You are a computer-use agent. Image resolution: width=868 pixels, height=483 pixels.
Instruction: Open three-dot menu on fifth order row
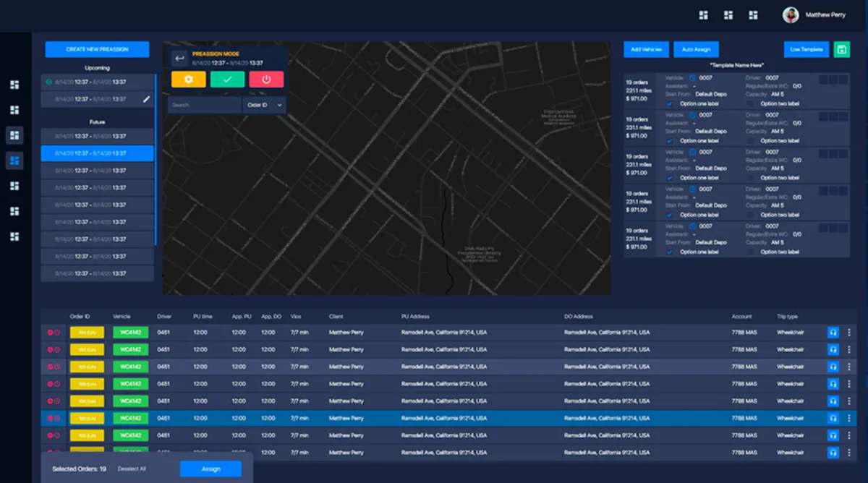[849, 401]
